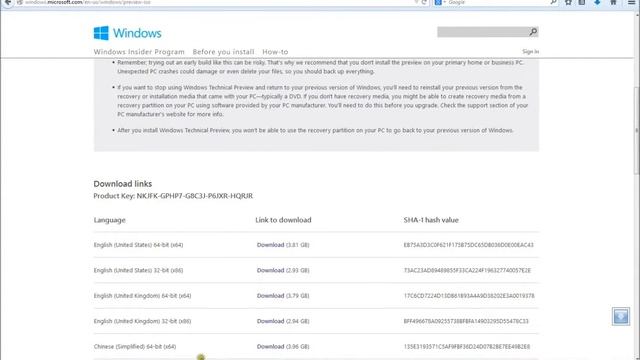
Task: Select SHA-1 hash for UK 32-bit
Action: [466, 321]
